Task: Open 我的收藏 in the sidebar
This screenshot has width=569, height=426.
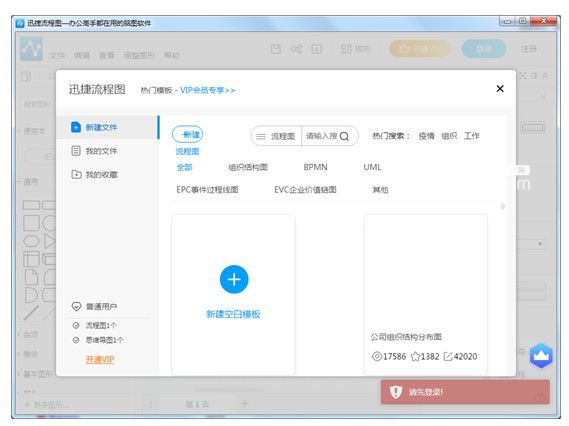Action: coord(102,175)
